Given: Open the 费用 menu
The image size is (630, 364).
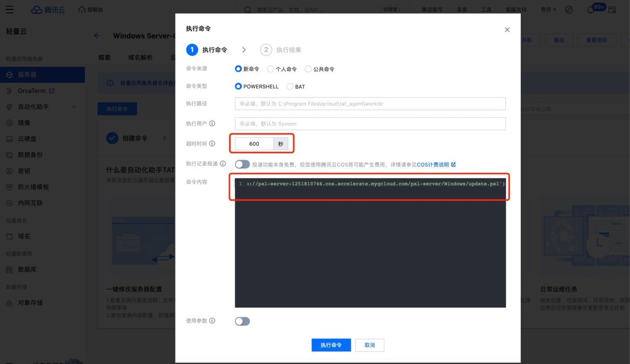Looking at the screenshot, I should click(546, 10).
